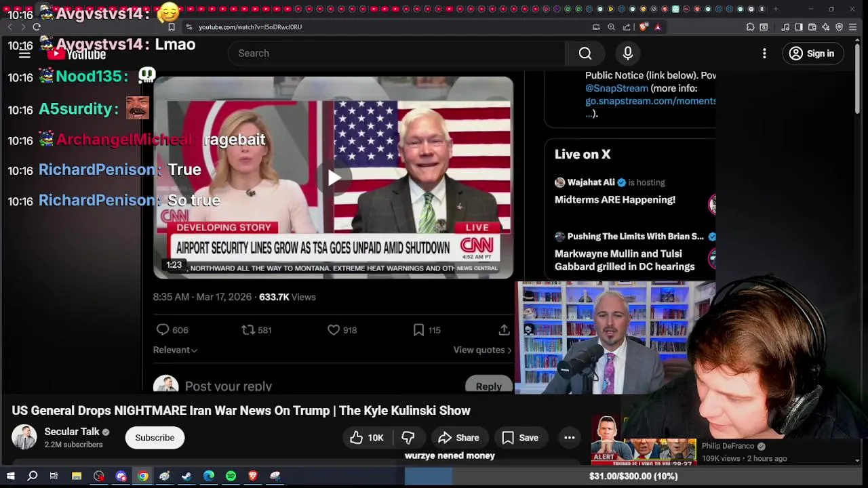Expand the Relevant sort dropdown
868x488 pixels.
pyautogui.click(x=175, y=350)
